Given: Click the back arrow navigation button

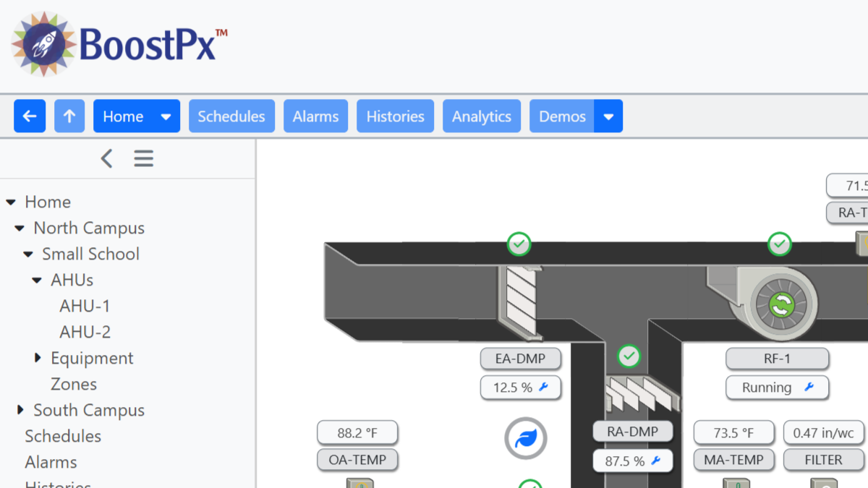Looking at the screenshot, I should click(30, 116).
